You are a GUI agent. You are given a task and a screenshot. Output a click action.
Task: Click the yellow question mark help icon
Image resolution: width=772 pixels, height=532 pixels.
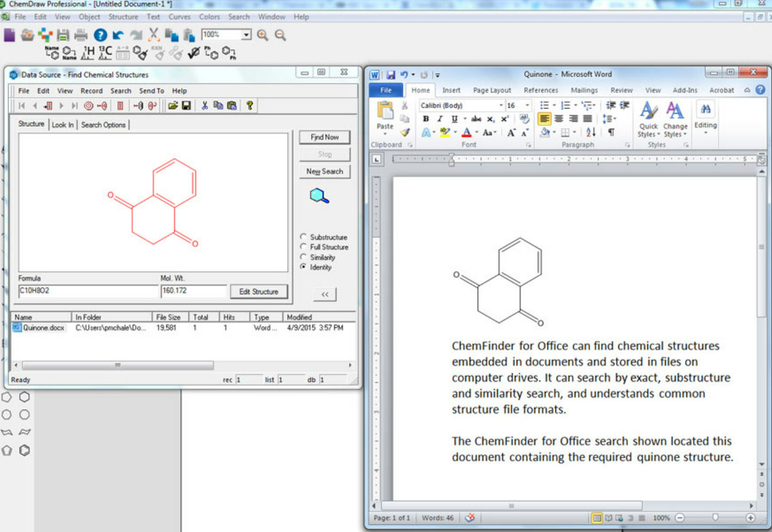coord(250,106)
